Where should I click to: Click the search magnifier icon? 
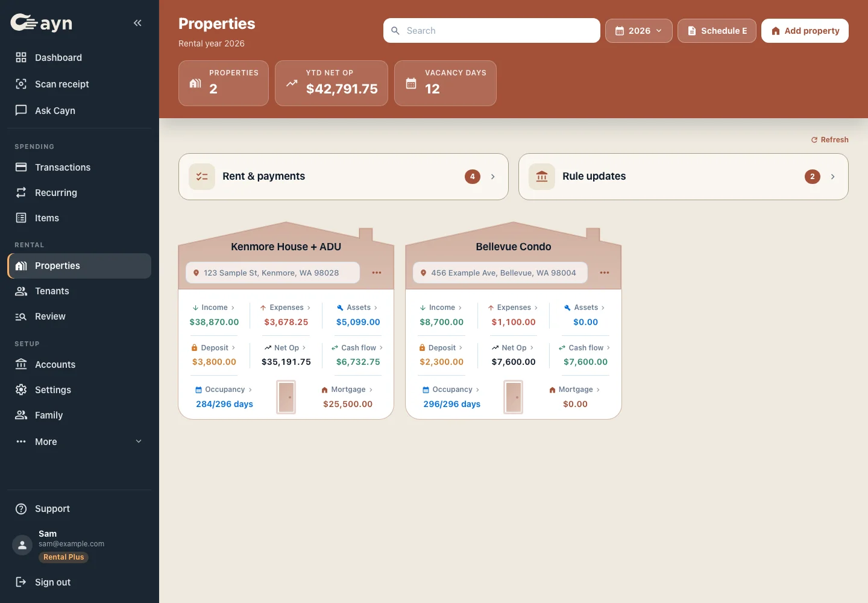point(395,31)
